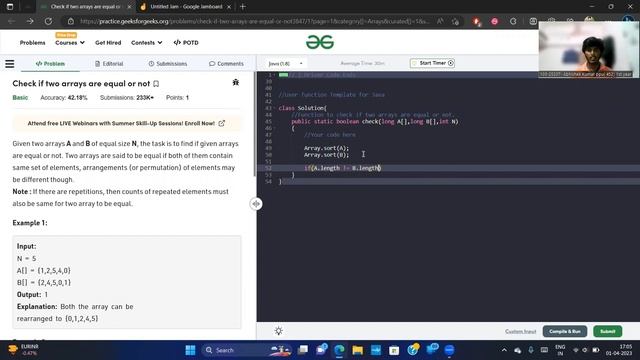Open the Submissions tab
The image size is (640, 360).
pos(168,64)
